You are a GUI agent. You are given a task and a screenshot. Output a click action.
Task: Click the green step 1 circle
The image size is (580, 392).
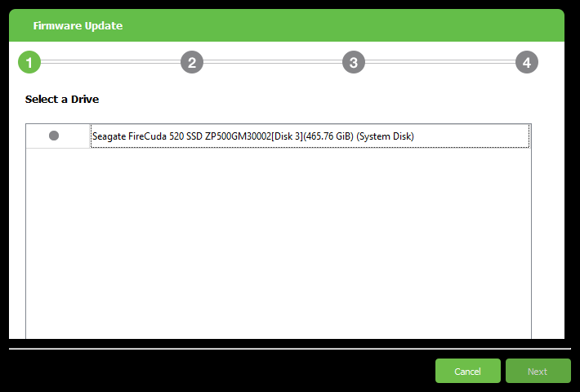(29, 62)
